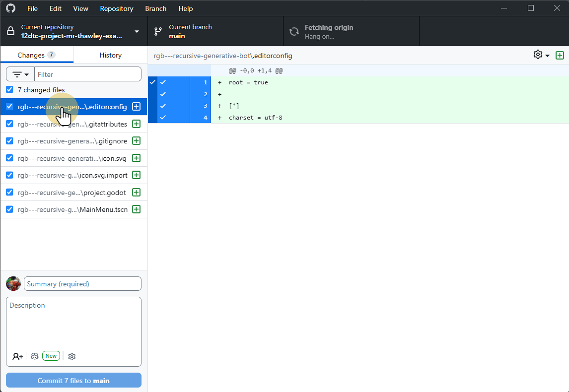569x392 pixels.
Task: Click the Fetching origin sync icon
Action: coord(294,31)
